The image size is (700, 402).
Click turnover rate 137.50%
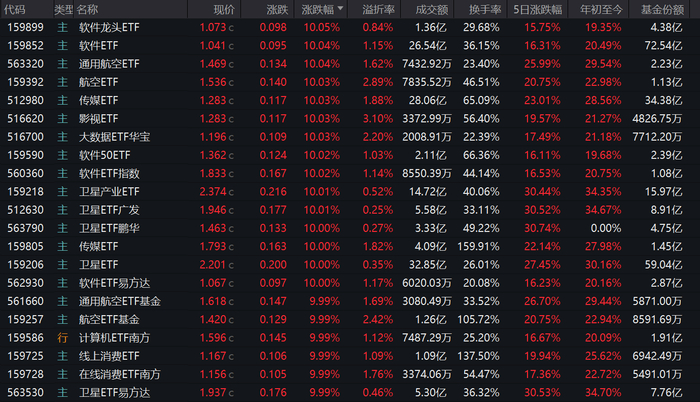click(x=478, y=356)
